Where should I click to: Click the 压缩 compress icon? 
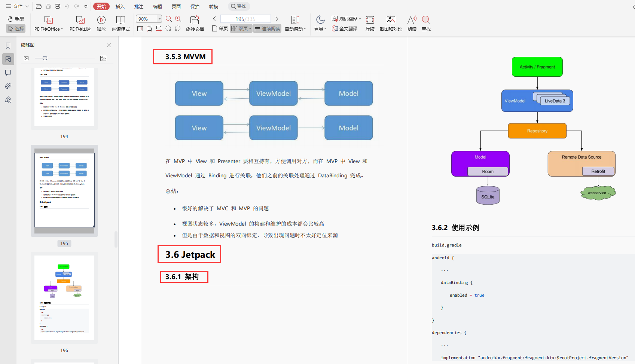pyautogui.click(x=370, y=20)
